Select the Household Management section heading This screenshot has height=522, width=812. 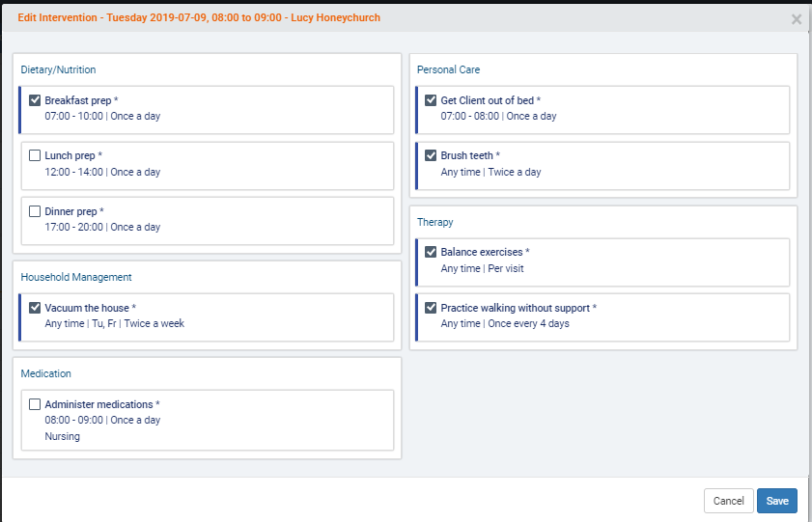point(76,277)
